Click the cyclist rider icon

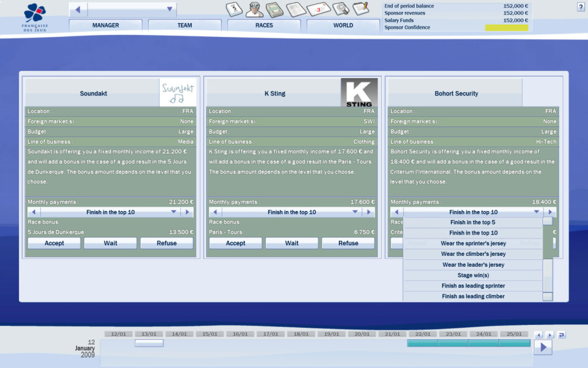255,9
